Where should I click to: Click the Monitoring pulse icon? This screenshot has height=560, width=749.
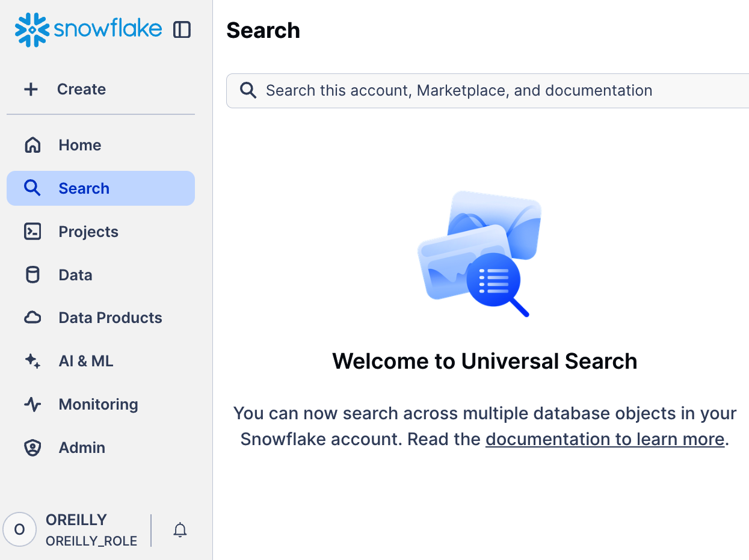click(32, 404)
